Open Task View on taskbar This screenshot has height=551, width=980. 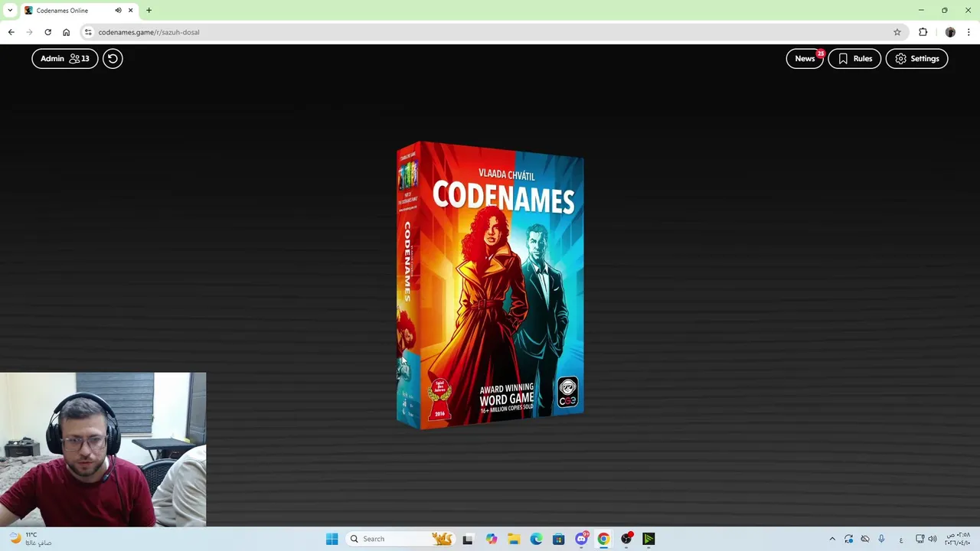point(468,539)
